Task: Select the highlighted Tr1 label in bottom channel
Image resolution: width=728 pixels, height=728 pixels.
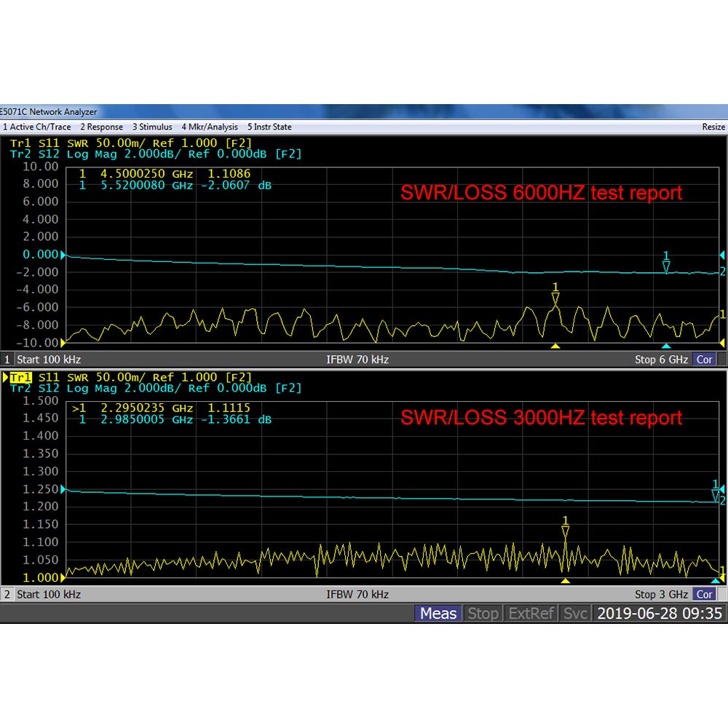Action: (20, 377)
